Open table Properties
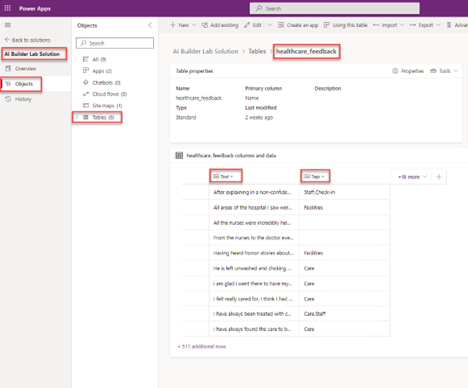 408,71
